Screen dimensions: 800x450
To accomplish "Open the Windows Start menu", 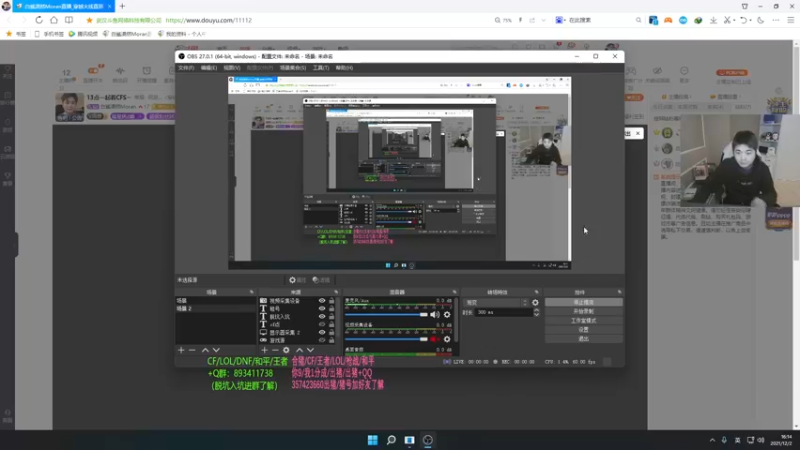I will [x=372, y=440].
